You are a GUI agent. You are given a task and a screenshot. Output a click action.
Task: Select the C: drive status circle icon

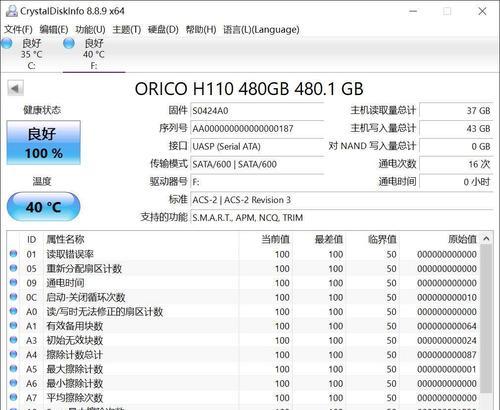[6, 44]
